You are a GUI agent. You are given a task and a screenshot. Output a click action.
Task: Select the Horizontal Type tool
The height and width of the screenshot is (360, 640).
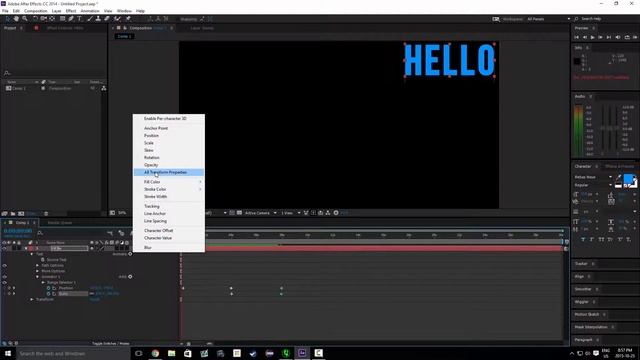pyautogui.click(x=79, y=19)
